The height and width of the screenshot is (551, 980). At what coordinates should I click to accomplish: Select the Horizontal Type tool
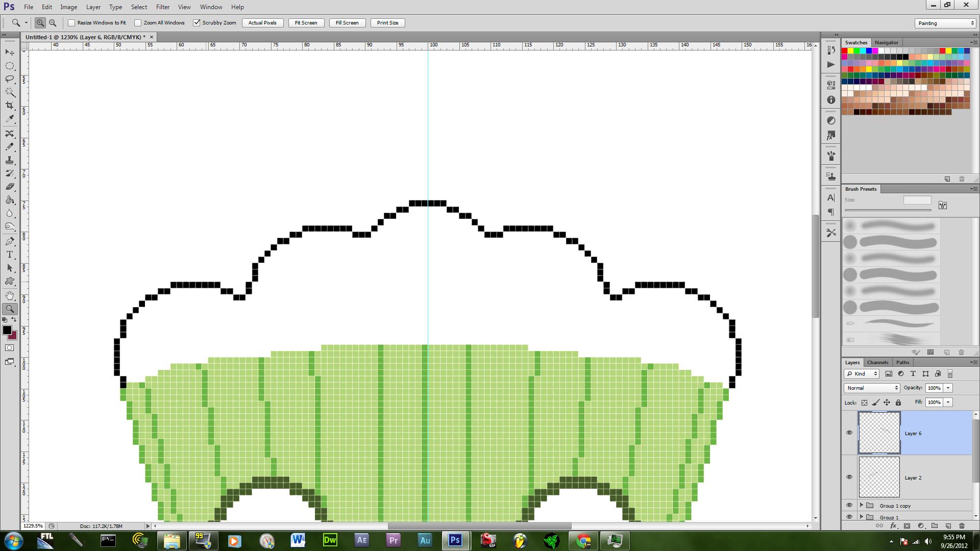coord(10,255)
